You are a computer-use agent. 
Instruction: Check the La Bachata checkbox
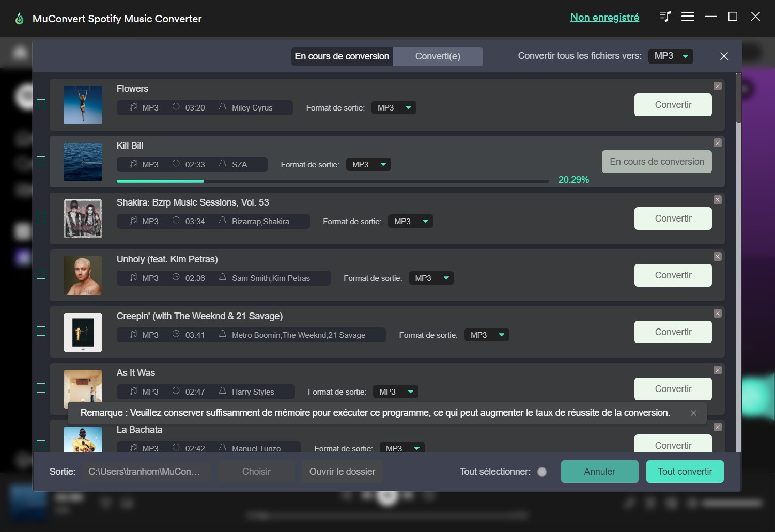(x=41, y=445)
